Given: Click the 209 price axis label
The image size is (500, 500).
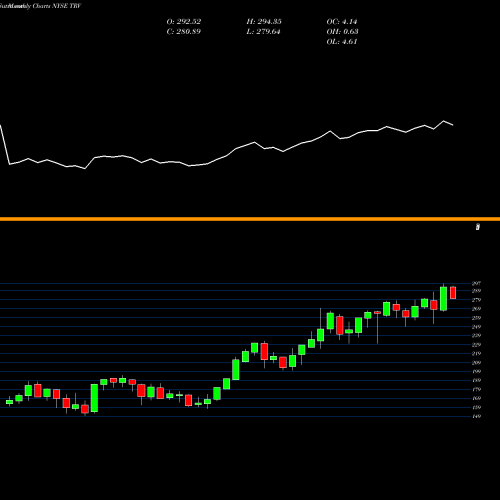Looking at the screenshot, I should (476, 363).
